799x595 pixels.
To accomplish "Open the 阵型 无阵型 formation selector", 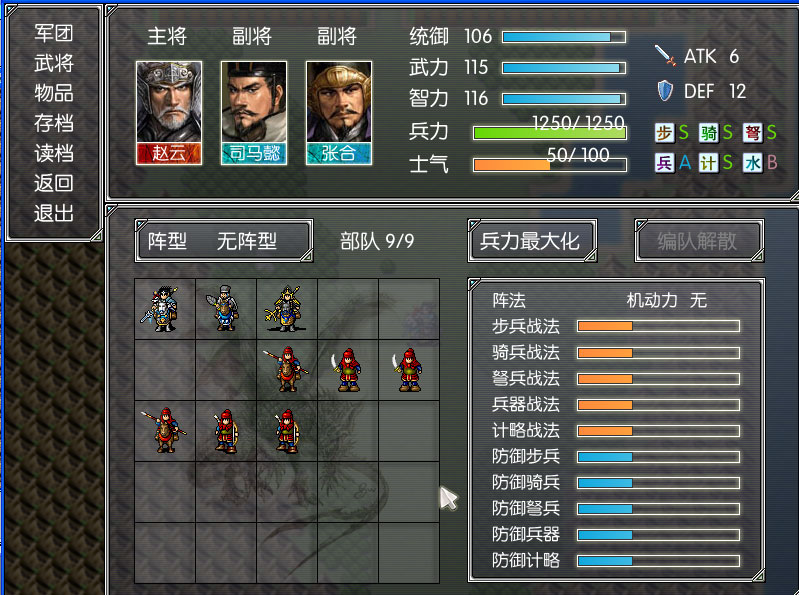I will tap(224, 241).
